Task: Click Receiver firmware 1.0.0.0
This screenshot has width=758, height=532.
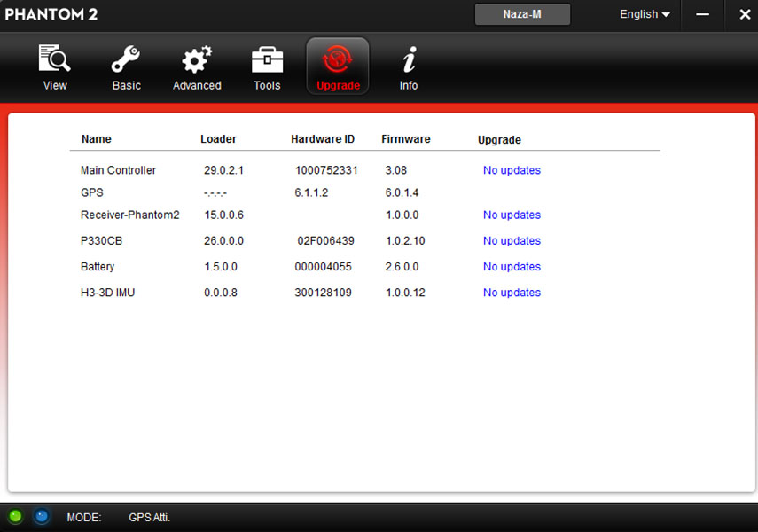Action: point(402,215)
